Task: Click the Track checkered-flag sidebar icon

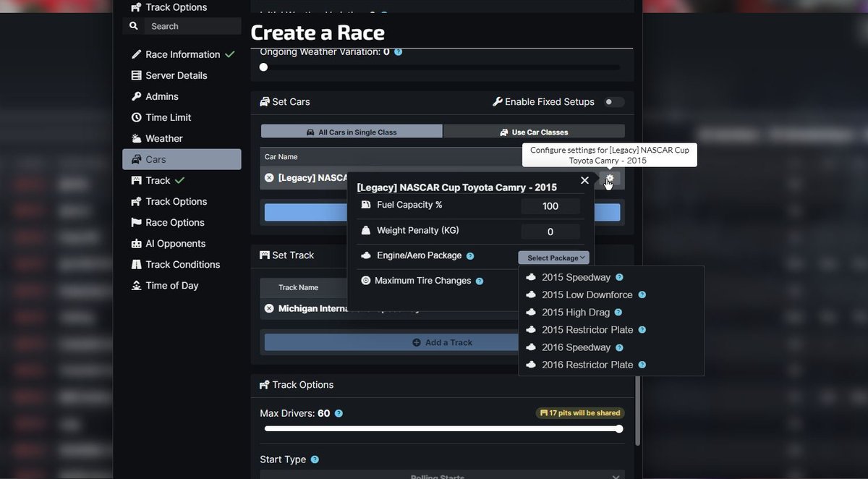Action: click(136, 180)
